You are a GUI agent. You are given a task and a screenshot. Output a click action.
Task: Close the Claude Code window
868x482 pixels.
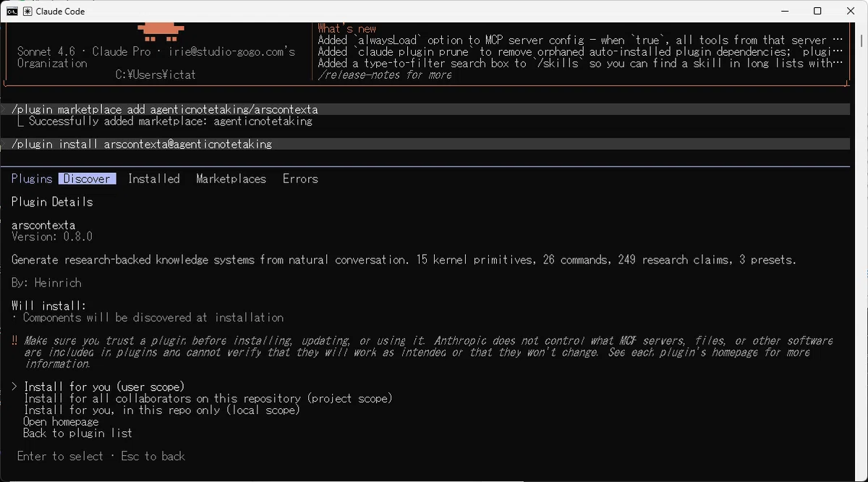[851, 11]
